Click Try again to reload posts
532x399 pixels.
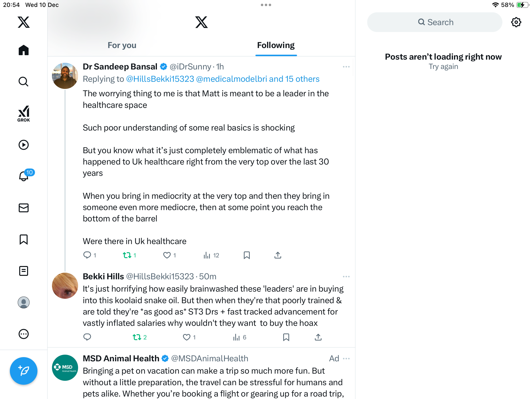443,66
